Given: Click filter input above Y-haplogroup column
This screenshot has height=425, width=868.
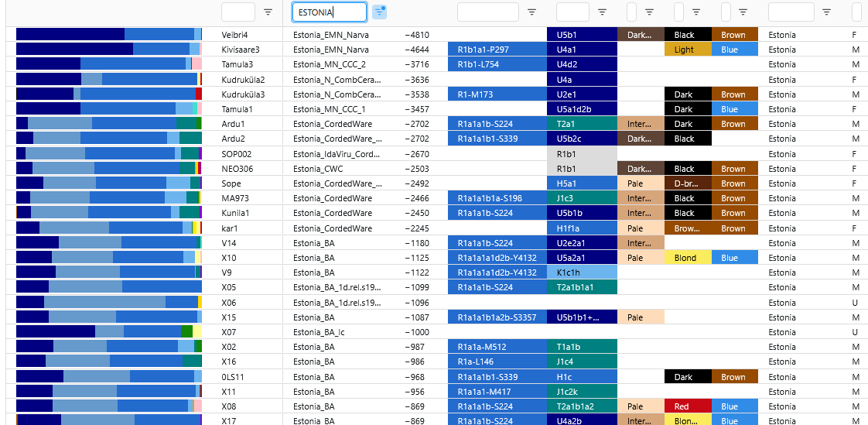Looking at the screenshot, I should [487, 12].
